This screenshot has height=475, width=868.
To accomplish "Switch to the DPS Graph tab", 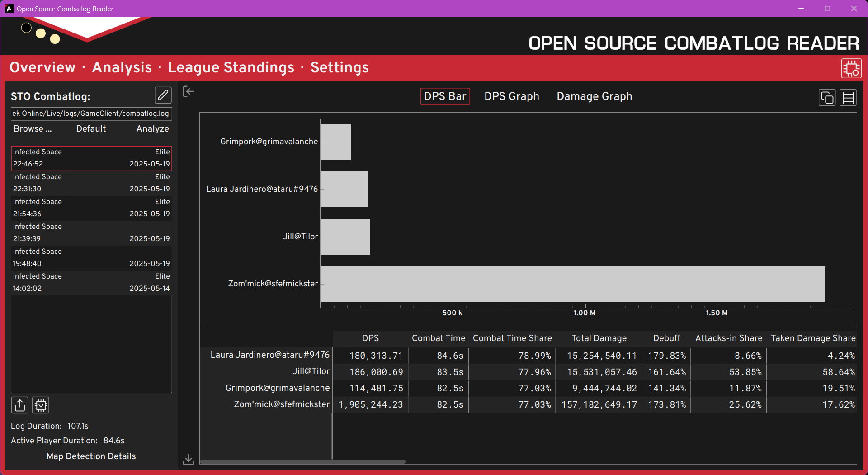I will pos(511,96).
